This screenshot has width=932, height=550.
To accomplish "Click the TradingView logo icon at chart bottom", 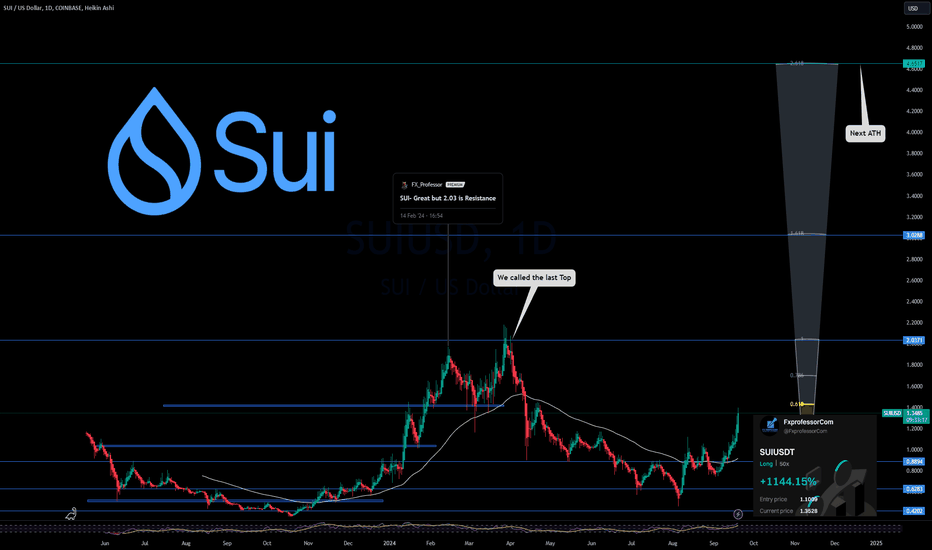I will [71, 514].
